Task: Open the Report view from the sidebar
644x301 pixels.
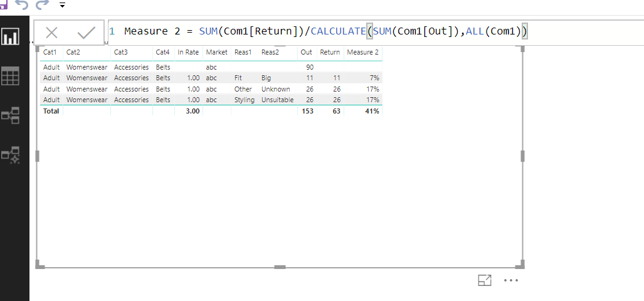Action: (x=10, y=36)
